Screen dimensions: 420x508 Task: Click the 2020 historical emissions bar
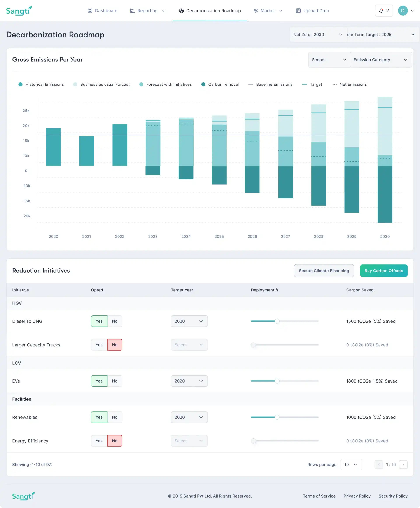click(53, 147)
